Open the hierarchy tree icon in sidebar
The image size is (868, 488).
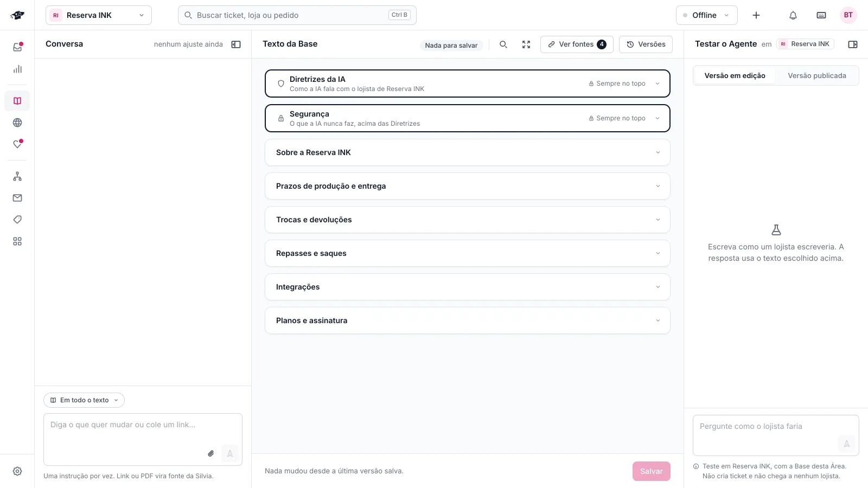(17, 176)
